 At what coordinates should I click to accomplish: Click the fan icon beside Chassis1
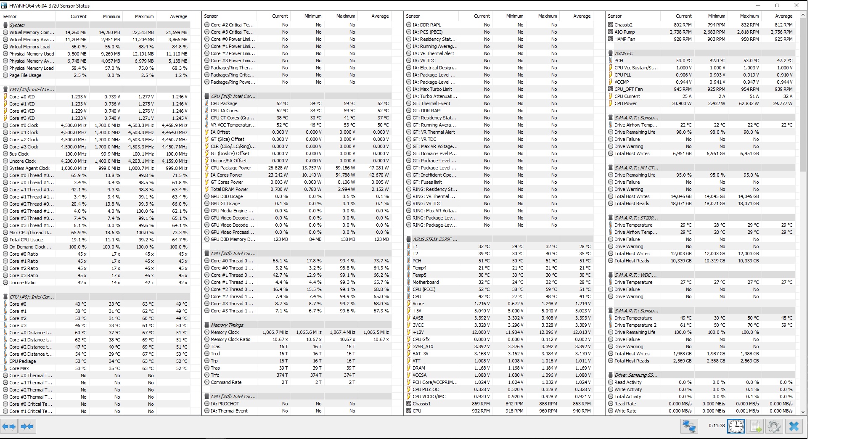click(x=409, y=404)
